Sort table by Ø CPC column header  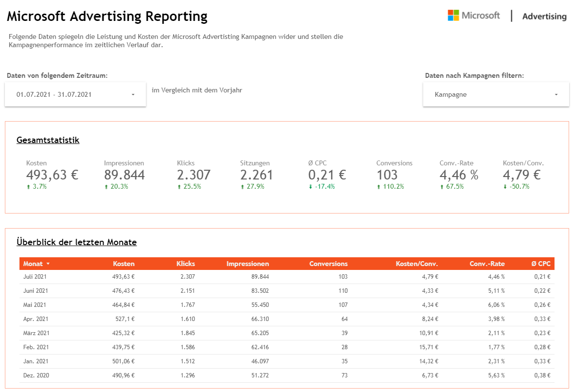pyautogui.click(x=541, y=264)
